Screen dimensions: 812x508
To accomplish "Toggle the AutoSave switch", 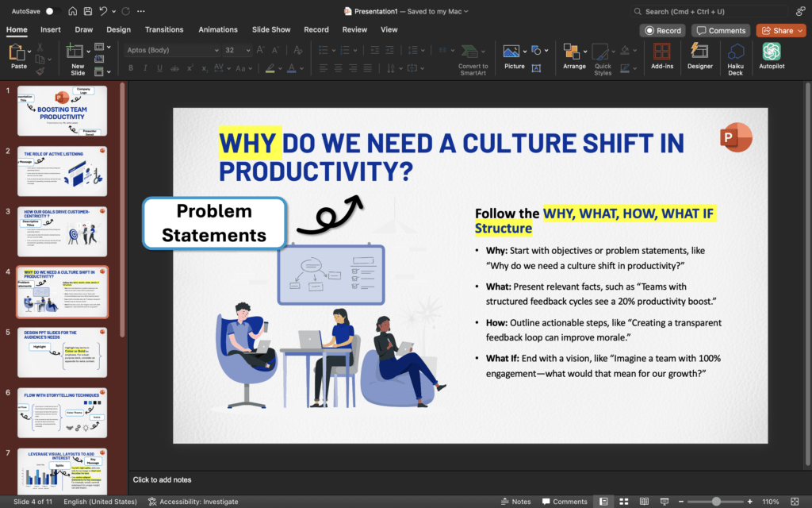I will (x=52, y=11).
